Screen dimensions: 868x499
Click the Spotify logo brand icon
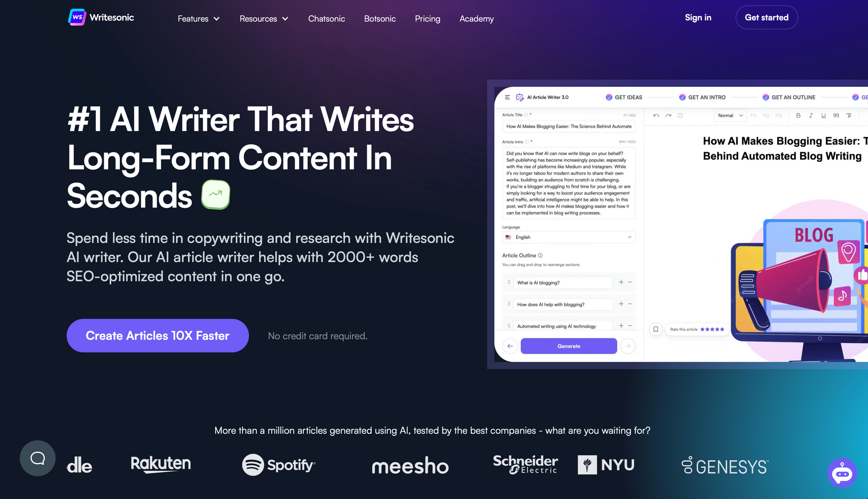pyautogui.click(x=278, y=464)
